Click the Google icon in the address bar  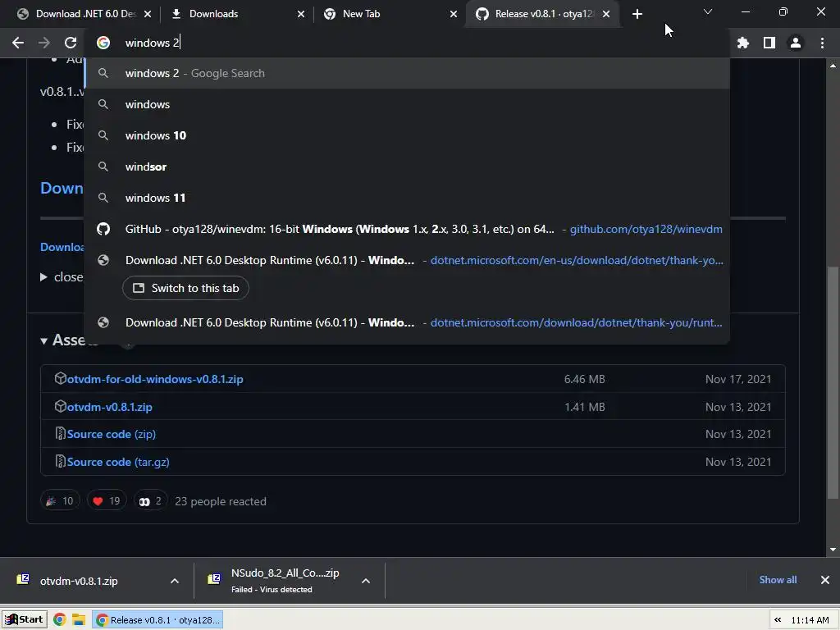coord(103,43)
